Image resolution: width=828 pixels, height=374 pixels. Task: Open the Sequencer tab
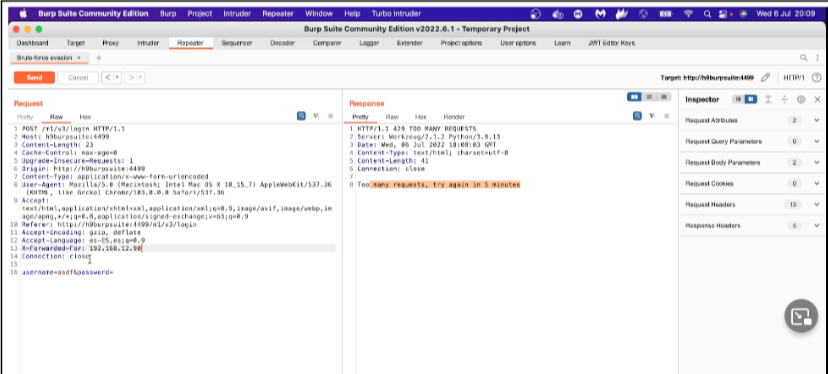[237, 43]
